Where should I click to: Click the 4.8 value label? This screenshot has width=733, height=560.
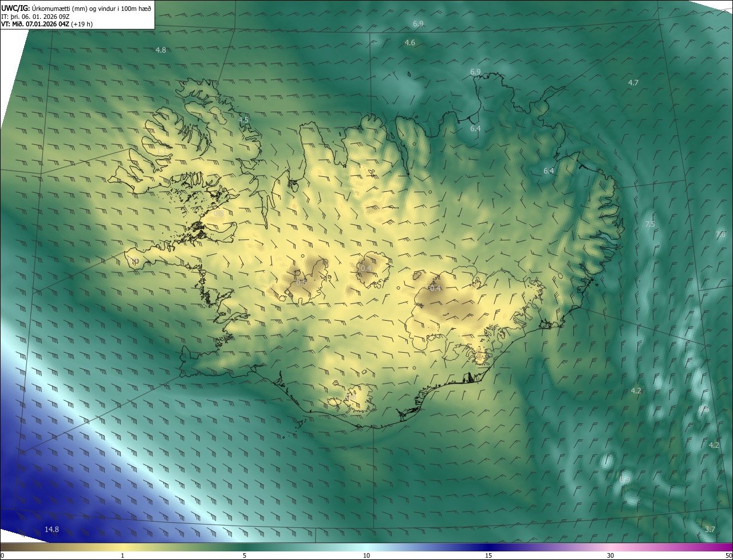(161, 50)
